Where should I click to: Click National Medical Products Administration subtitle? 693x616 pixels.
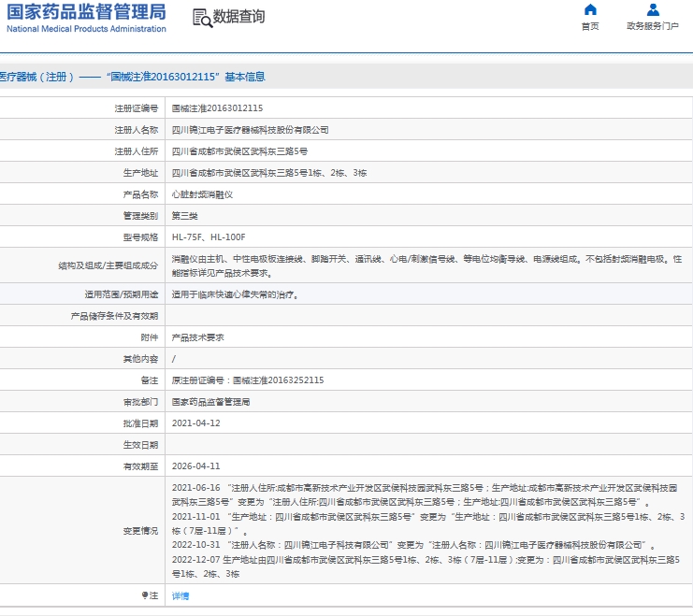point(86,29)
